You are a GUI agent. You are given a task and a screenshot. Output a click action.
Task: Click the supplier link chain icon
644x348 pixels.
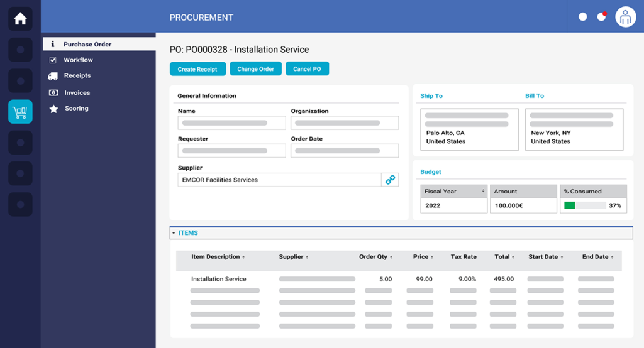pyautogui.click(x=390, y=180)
